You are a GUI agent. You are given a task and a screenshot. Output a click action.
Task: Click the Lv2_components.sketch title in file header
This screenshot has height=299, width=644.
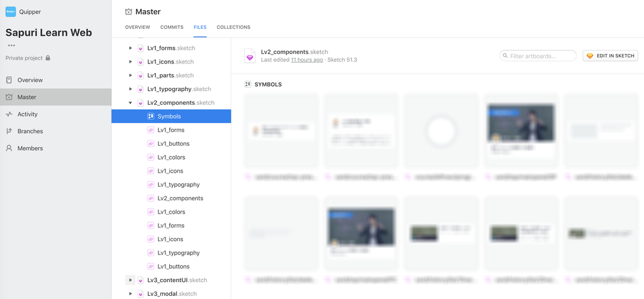pyautogui.click(x=295, y=52)
